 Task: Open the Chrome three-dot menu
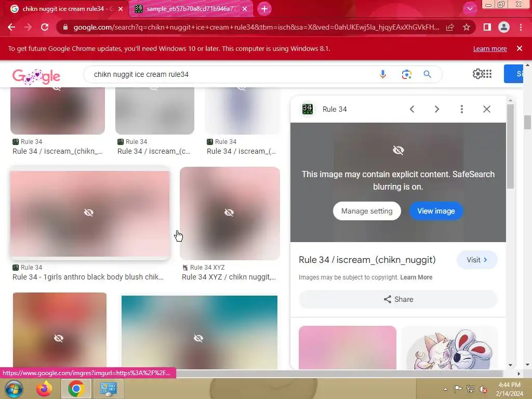pos(521,27)
